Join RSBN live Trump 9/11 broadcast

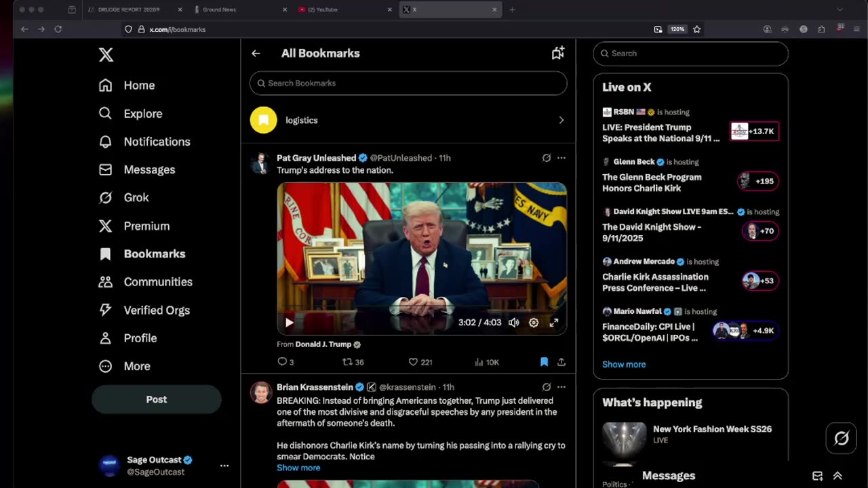pos(691,126)
